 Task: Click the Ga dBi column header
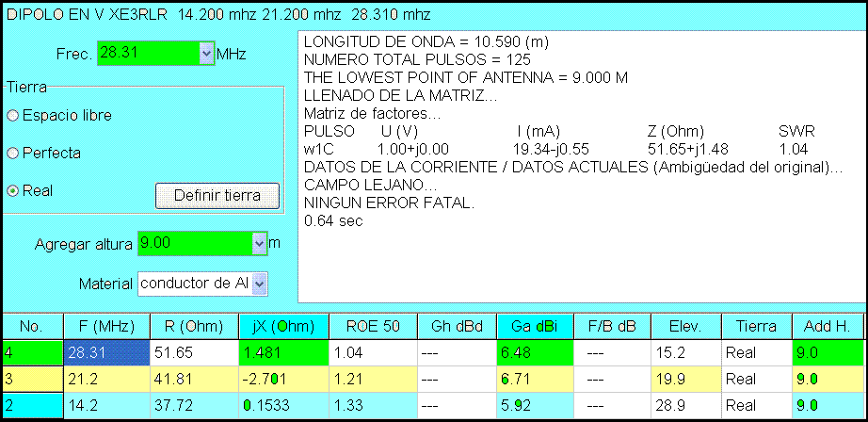coord(534,326)
